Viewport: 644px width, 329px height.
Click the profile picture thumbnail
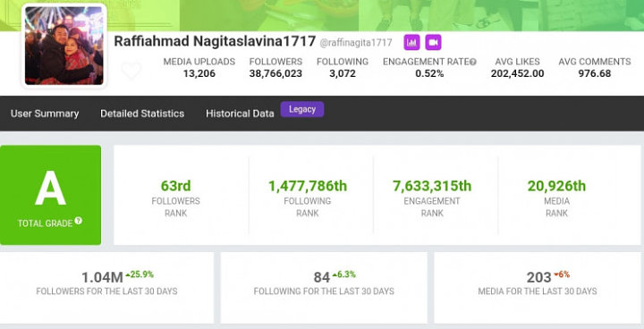point(64,46)
